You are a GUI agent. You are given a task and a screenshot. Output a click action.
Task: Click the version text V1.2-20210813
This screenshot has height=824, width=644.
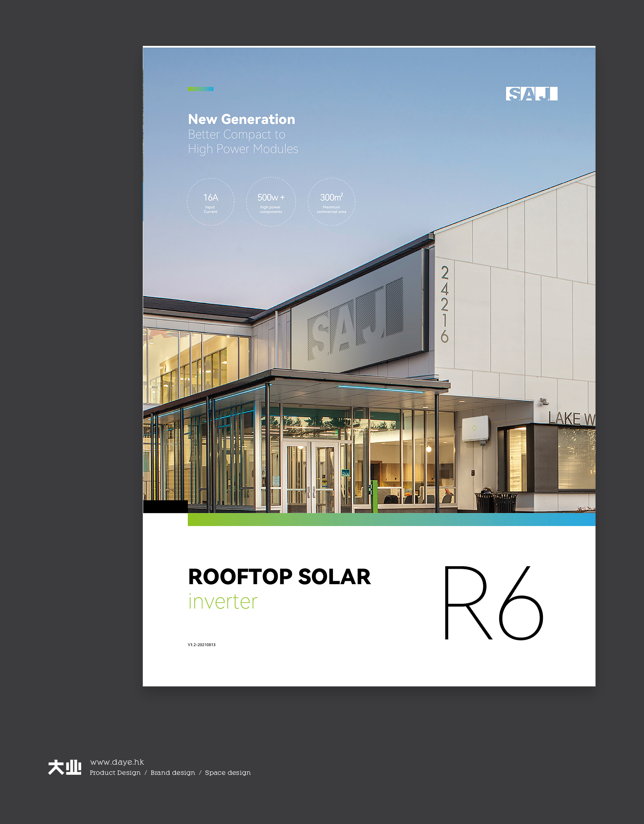[202, 645]
